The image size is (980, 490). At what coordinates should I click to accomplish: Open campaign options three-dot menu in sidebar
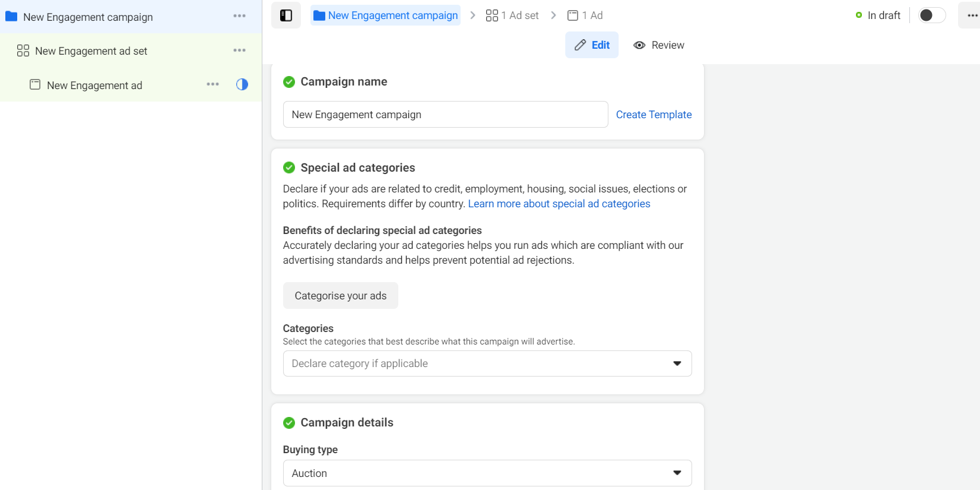click(239, 16)
